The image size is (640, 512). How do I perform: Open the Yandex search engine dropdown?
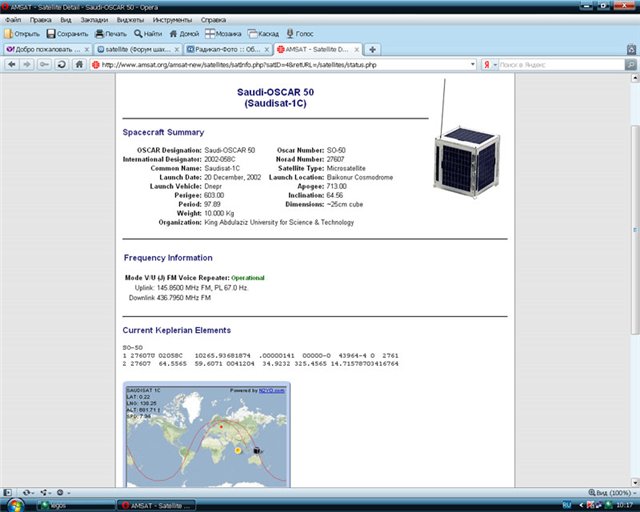[489, 64]
